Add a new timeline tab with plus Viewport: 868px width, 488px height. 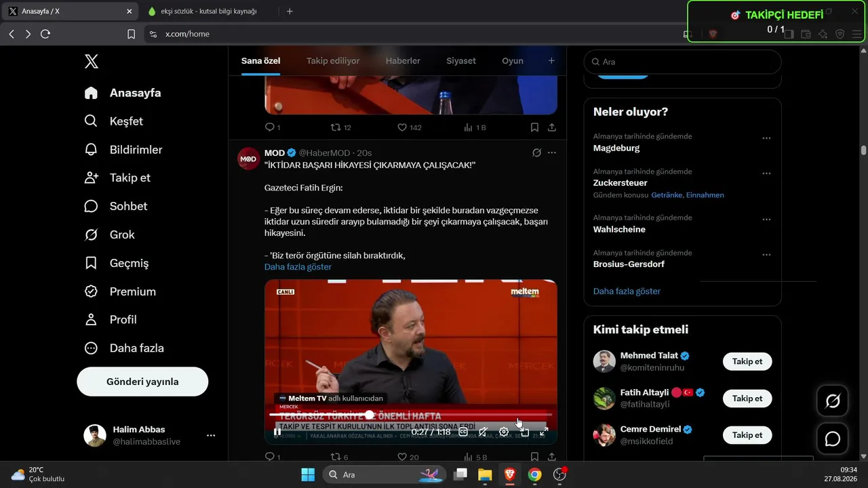click(551, 61)
